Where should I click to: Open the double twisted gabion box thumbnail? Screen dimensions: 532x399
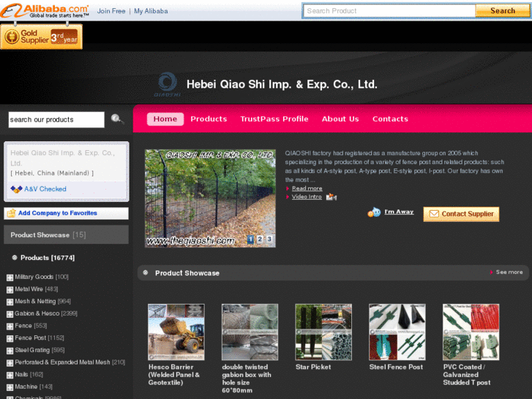[250, 332]
